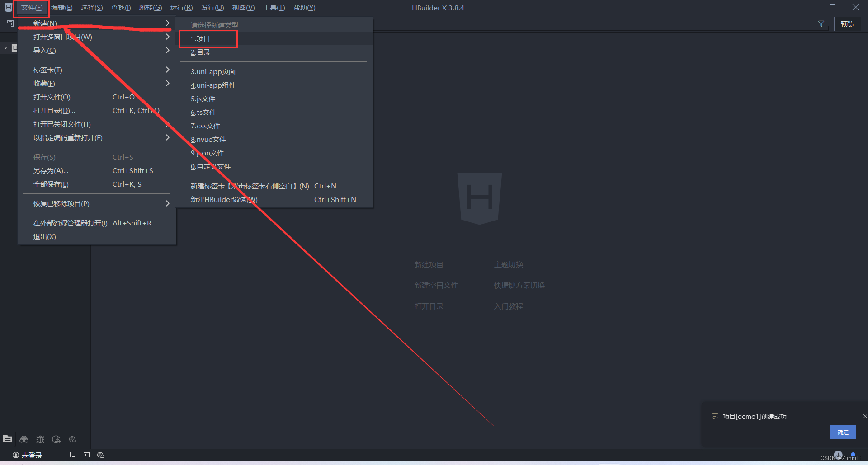Click the 新建项目 welcome link
This screenshot has height=465, width=868.
429,264
